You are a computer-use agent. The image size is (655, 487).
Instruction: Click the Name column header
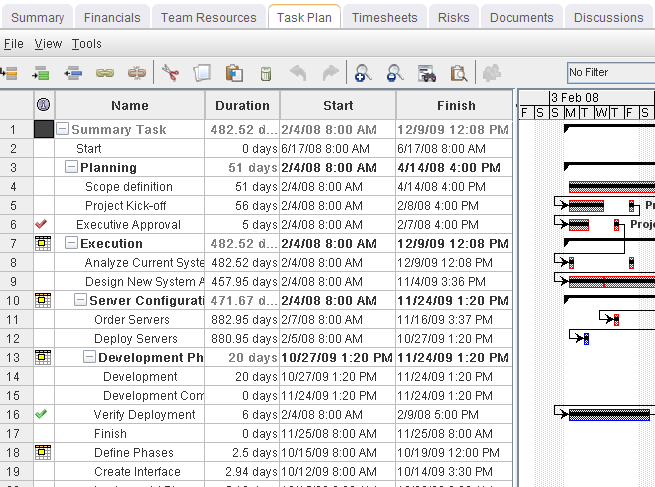click(130, 105)
